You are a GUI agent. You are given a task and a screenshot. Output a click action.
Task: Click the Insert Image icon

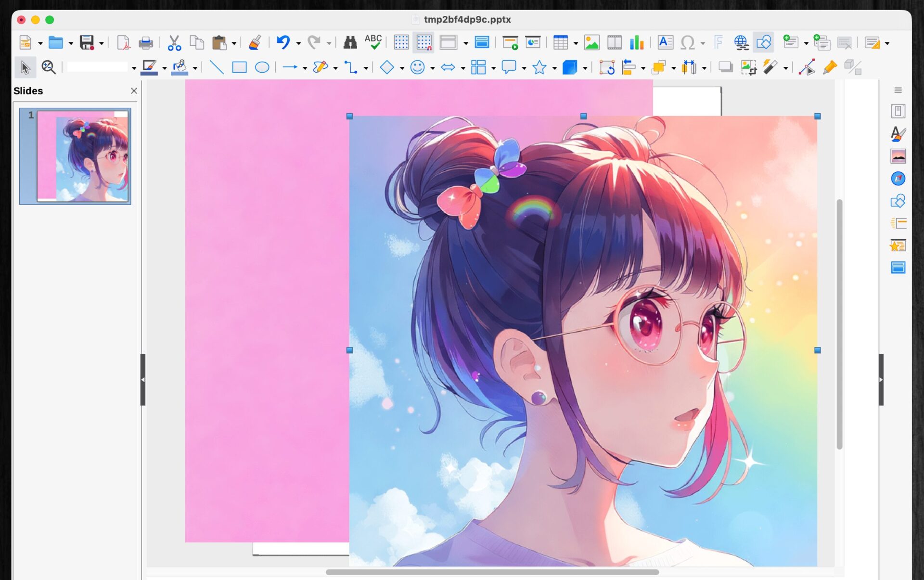click(x=591, y=43)
